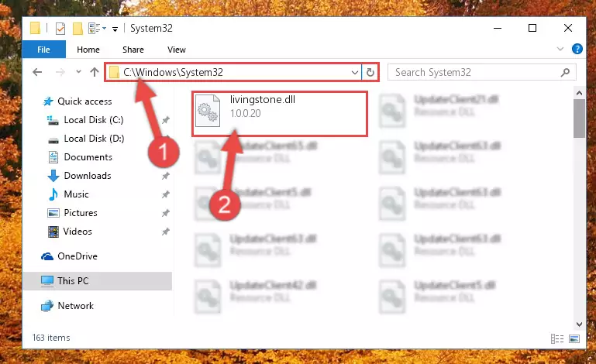This screenshot has height=364, width=596.
Task: Switch to the Home ribbon tab
Action: coord(88,50)
